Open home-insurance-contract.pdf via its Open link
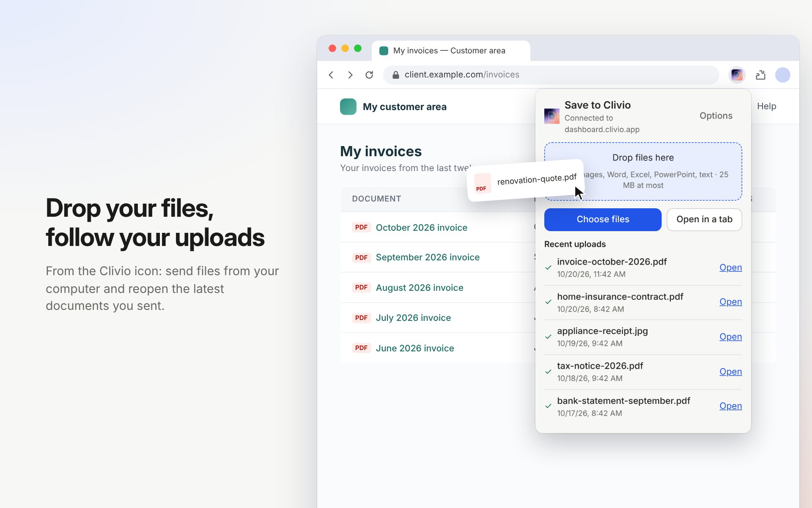 pos(730,302)
